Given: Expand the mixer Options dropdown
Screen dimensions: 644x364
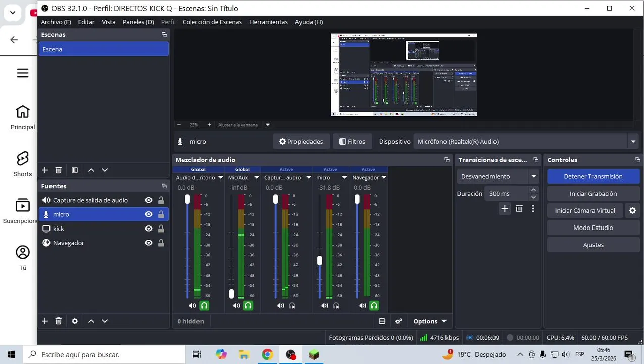Looking at the screenshot, I should point(430,321).
